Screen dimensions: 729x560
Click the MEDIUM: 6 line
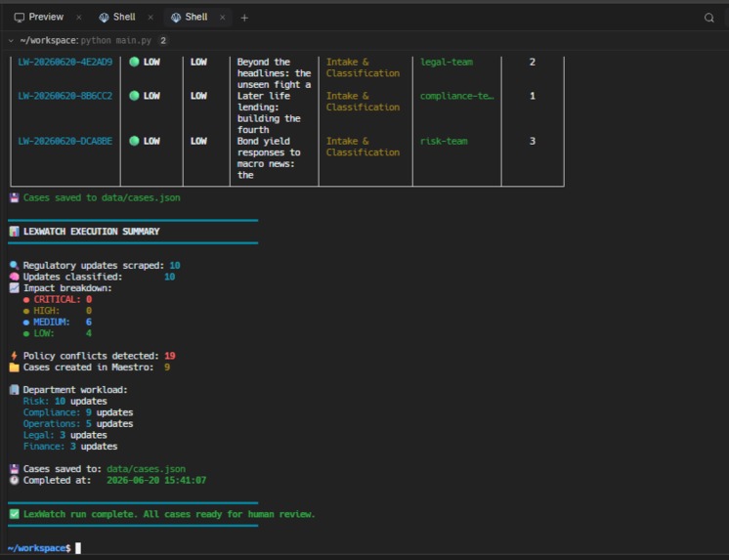pyautogui.click(x=58, y=322)
